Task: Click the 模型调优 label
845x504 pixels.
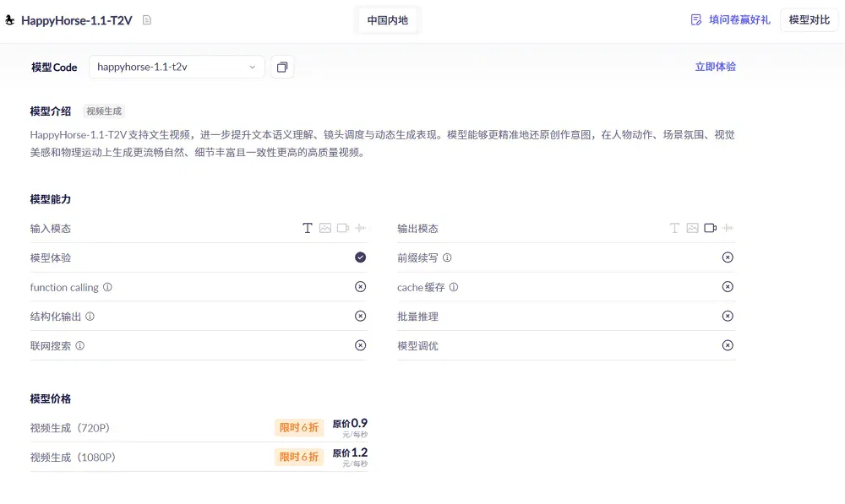Action: 417,345
